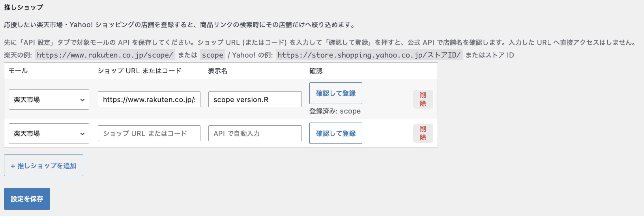The image size is (644, 216).
Task: Click the shop URL field containing https://www.rakuten.co.jp
Action: (149, 100)
